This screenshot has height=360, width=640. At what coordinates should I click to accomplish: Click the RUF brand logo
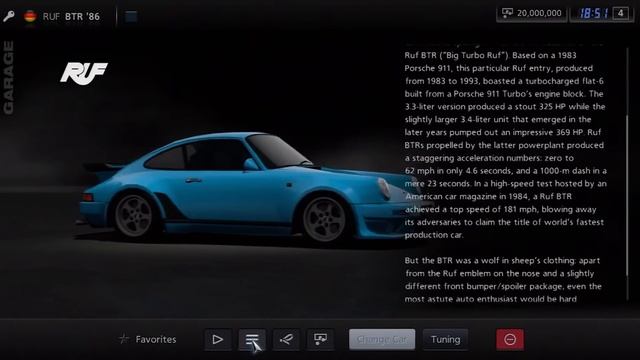(84, 73)
